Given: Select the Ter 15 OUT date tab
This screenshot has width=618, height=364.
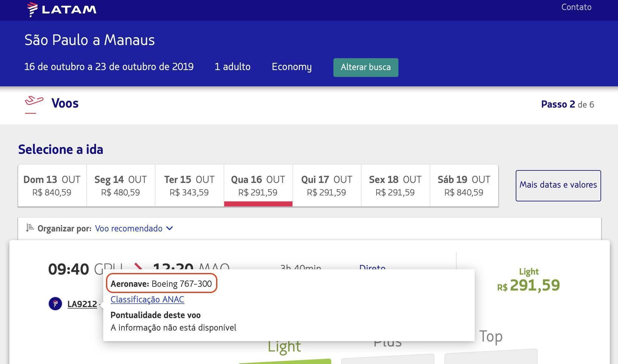Looking at the screenshot, I should (189, 185).
